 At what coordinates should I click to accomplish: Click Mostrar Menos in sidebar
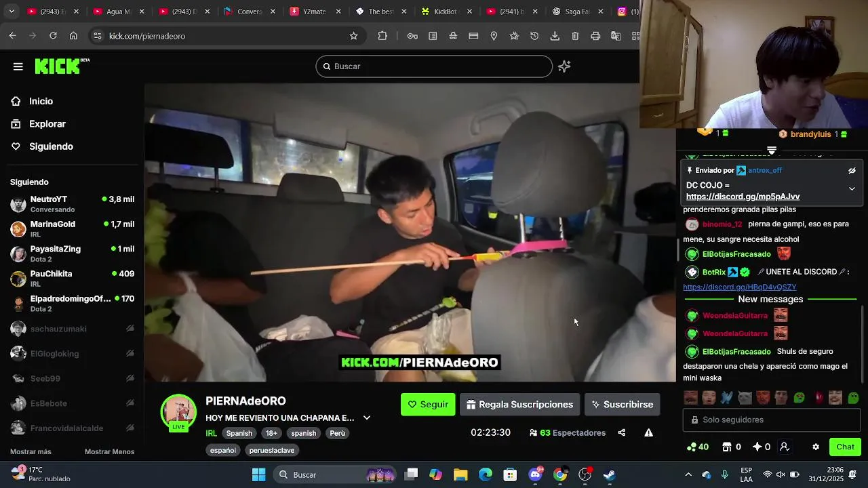[109, 452]
